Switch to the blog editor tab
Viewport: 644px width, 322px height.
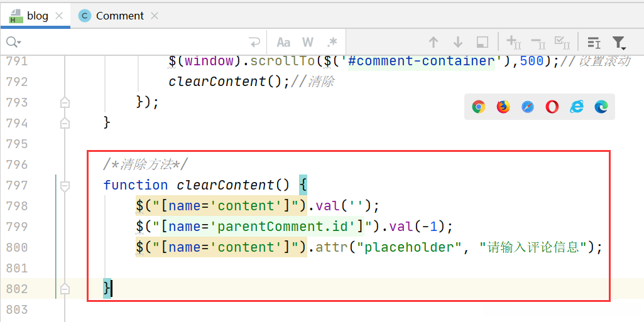[35, 16]
